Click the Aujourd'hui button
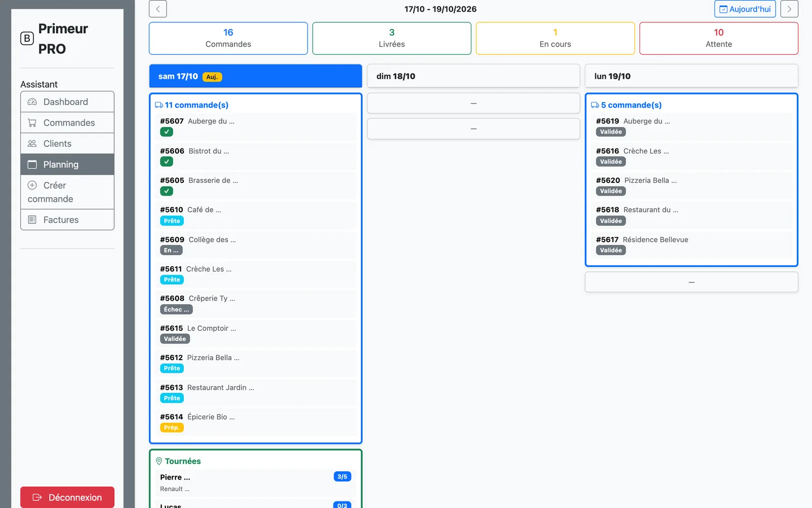Screen dimensions: 812x508 tap(745, 9)
